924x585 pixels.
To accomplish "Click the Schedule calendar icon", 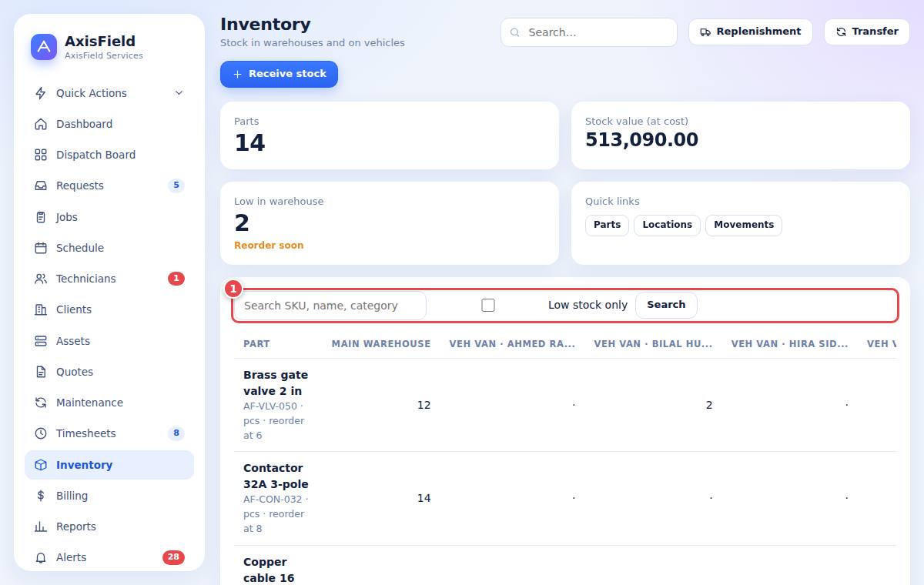I will 41,248.
